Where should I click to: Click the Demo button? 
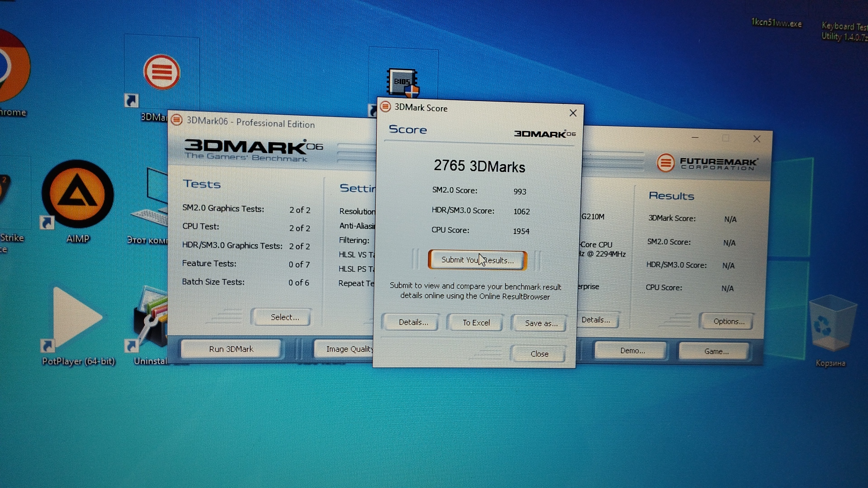click(631, 351)
